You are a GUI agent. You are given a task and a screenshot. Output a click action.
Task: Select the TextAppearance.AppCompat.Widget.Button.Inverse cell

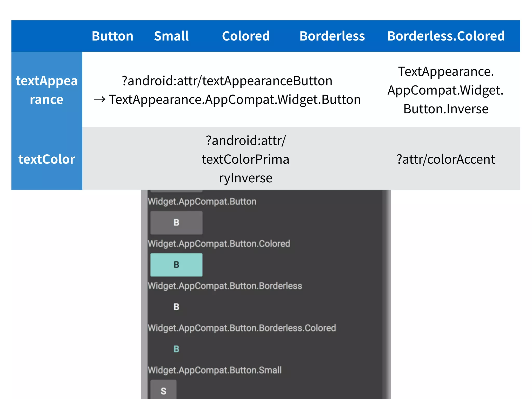(446, 90)
